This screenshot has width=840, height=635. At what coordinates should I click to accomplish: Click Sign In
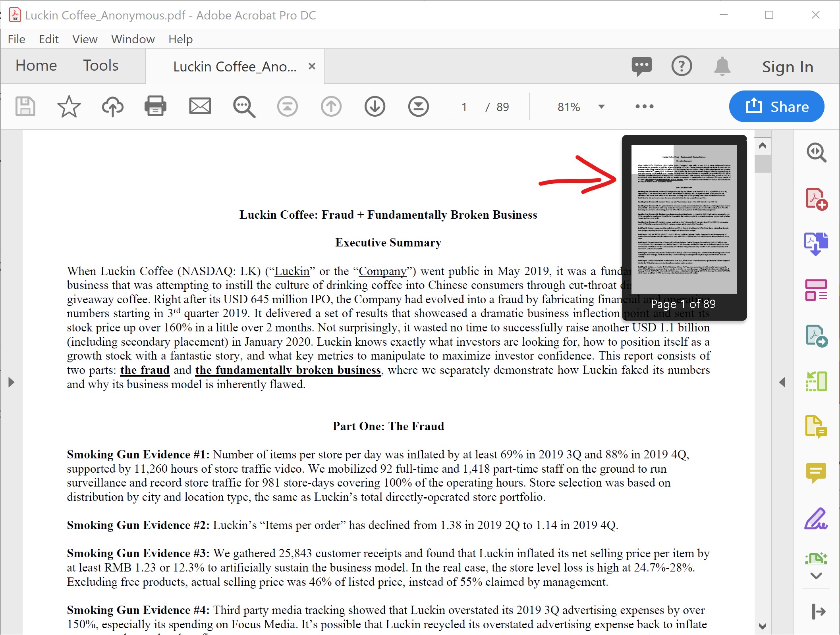click(787, 67)
